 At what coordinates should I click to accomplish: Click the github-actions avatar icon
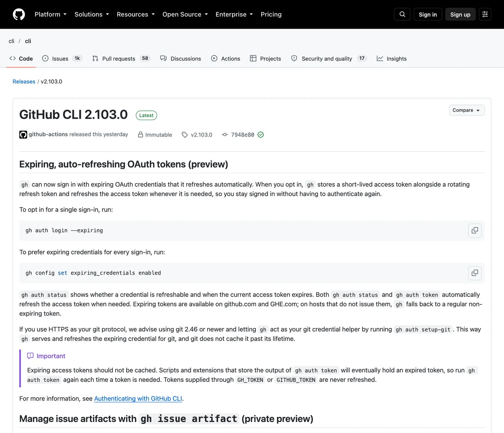tap(23, 135)
